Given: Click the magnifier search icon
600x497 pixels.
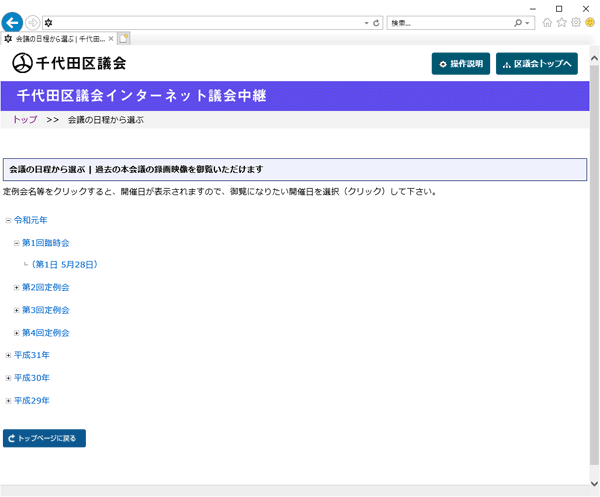Looking at the screenshot, I should tap(518, 23).
